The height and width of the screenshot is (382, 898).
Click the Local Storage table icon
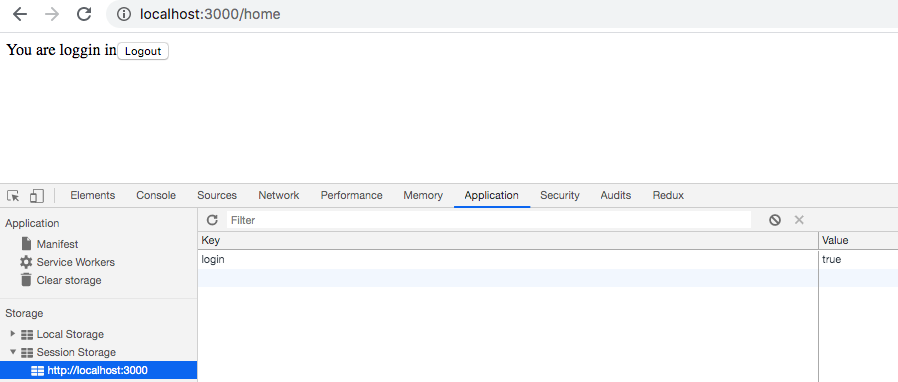click(27, 334)
